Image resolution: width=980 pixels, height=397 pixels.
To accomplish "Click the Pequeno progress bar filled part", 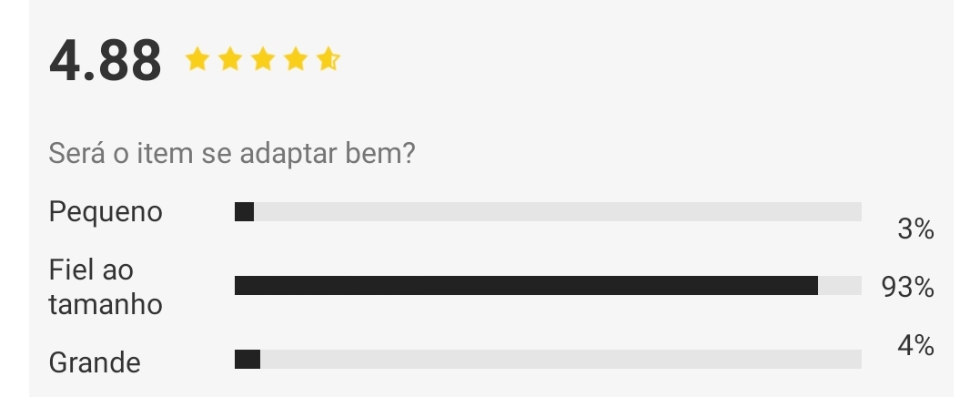I will click(x=245, y=212).
